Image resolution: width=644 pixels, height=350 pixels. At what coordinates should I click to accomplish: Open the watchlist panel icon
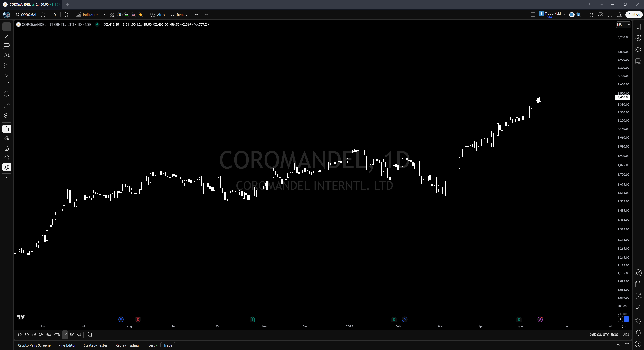coord(638,26)
